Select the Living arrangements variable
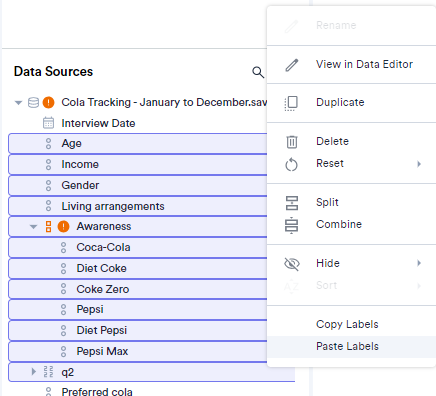The image size is (436, 396). (138, 206)
